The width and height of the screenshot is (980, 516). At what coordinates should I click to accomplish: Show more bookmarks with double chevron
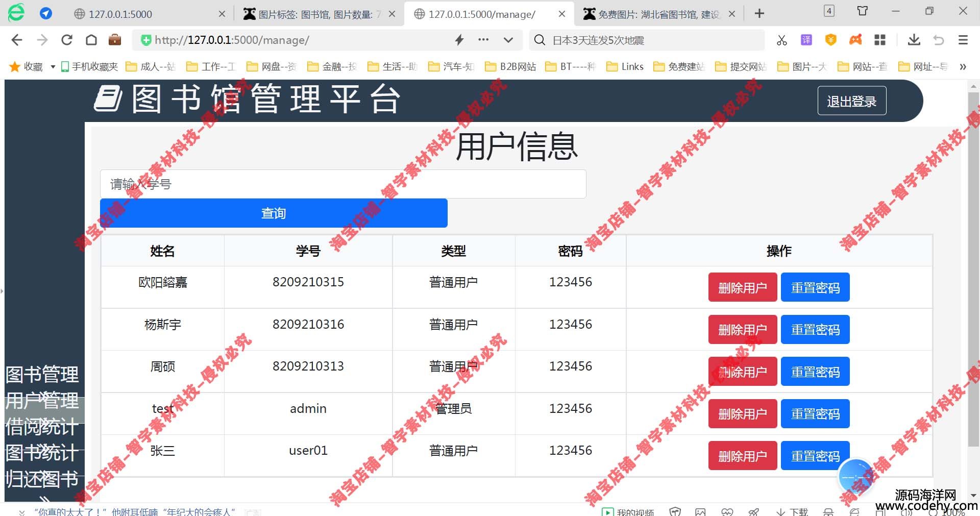pyautogui.click(x=963, y=67)
